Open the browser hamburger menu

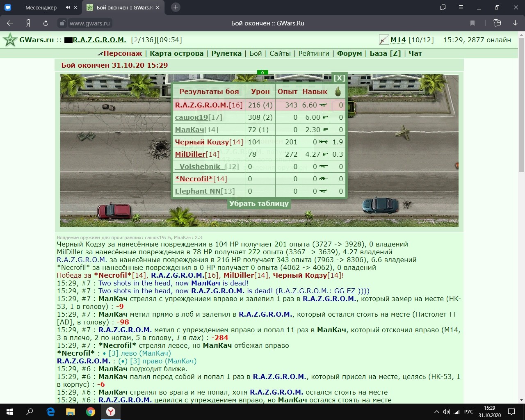click(x=461, y=7)
